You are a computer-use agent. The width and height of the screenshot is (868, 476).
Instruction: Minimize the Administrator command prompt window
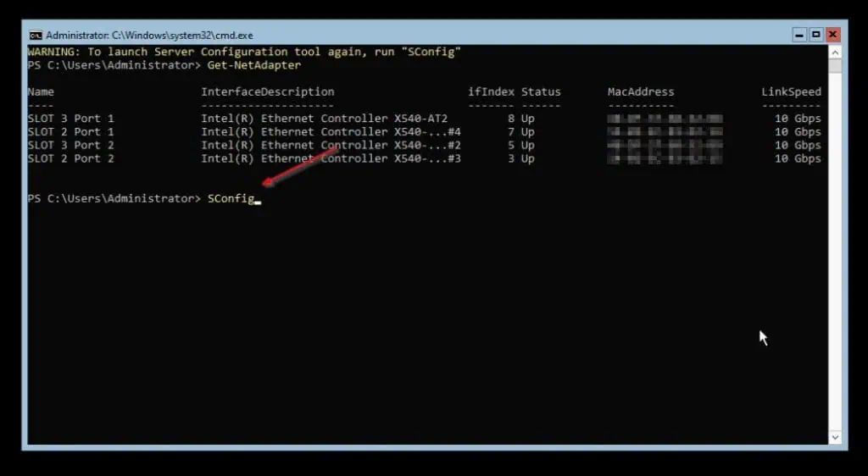click(x=799, y=35)
